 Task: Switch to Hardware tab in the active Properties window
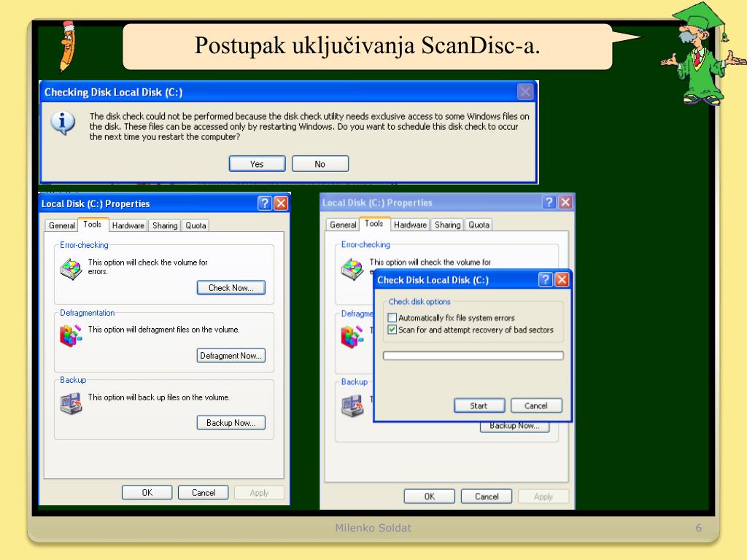pyautogui.click(x=128, y=225)
